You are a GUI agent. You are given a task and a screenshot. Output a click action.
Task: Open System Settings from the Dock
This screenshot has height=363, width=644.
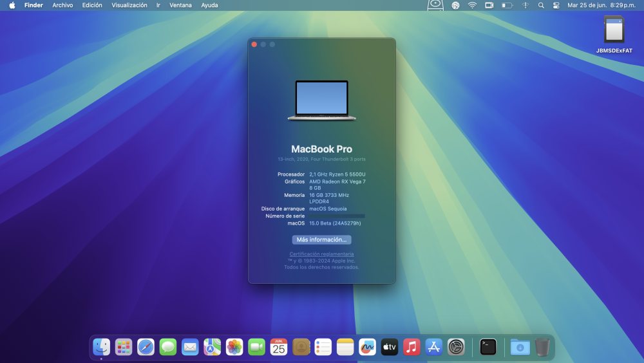pos(457,347)
